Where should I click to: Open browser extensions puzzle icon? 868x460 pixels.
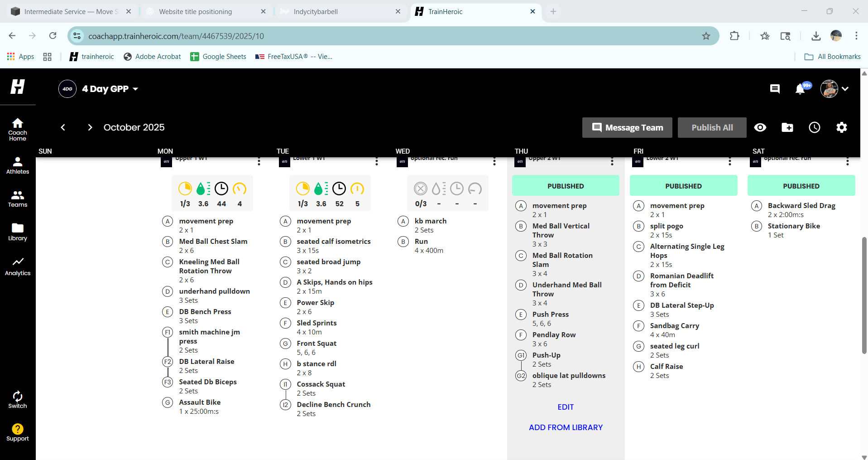pos(734,36)
